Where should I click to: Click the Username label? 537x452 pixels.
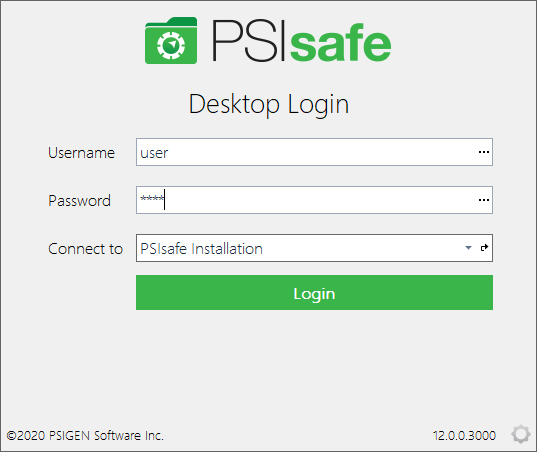click(81, 153)
